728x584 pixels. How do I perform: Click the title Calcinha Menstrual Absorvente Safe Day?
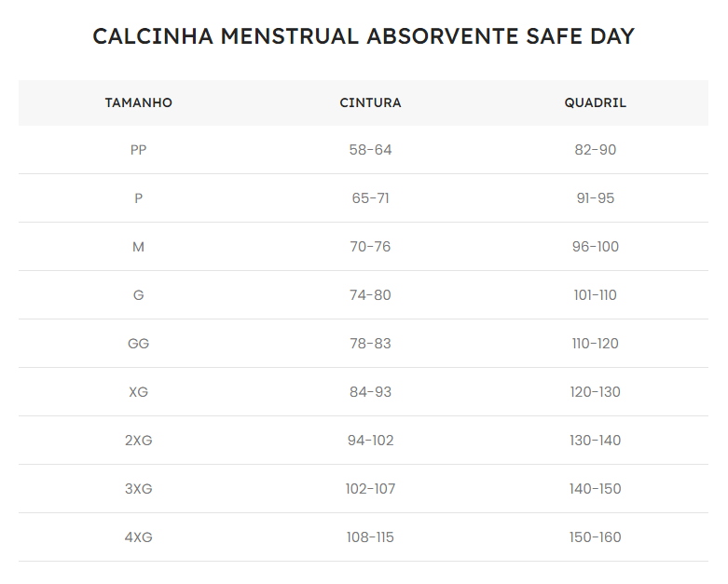(364, 36)
